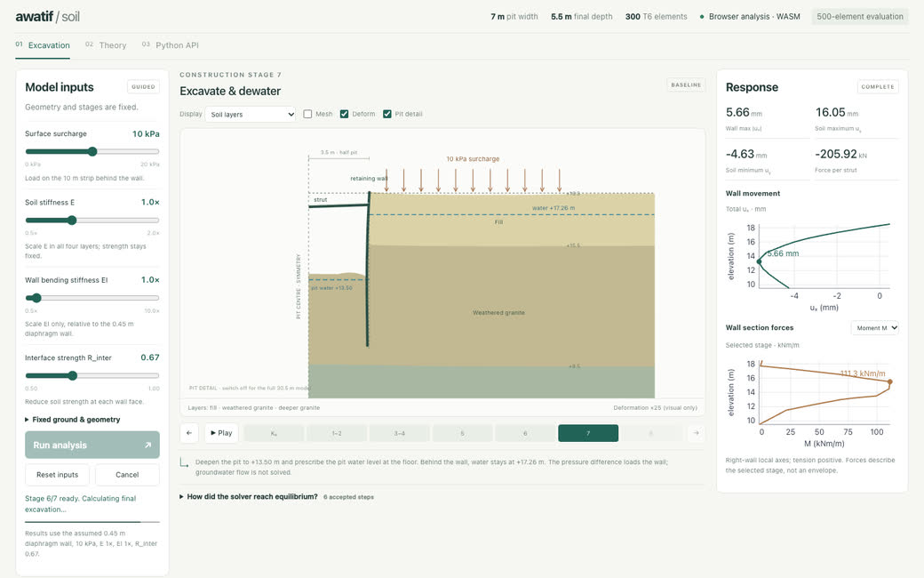Open the 'Moment M' section forces dropdown
Viewport: 924px width, 578px height.
(x=874, y=328)
